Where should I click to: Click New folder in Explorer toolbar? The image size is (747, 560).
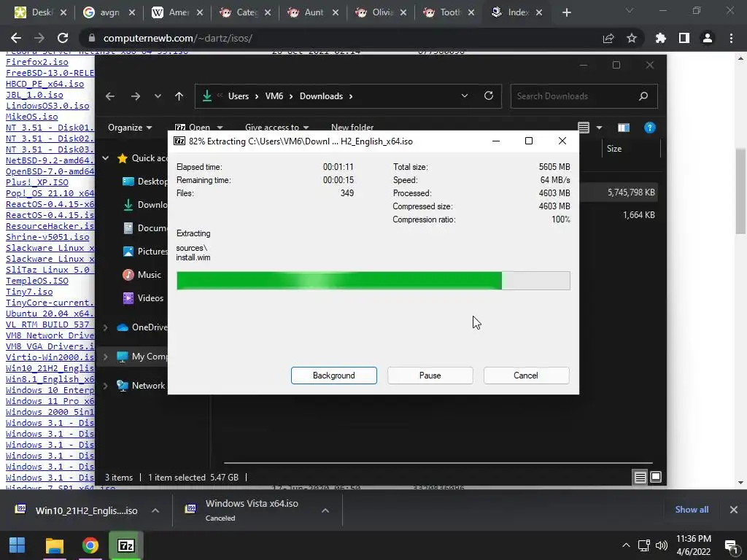pyautogui.click(x=352, y=127)
